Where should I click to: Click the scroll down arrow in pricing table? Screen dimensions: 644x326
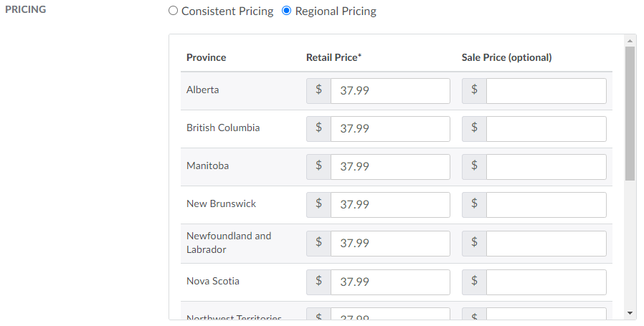630,313
